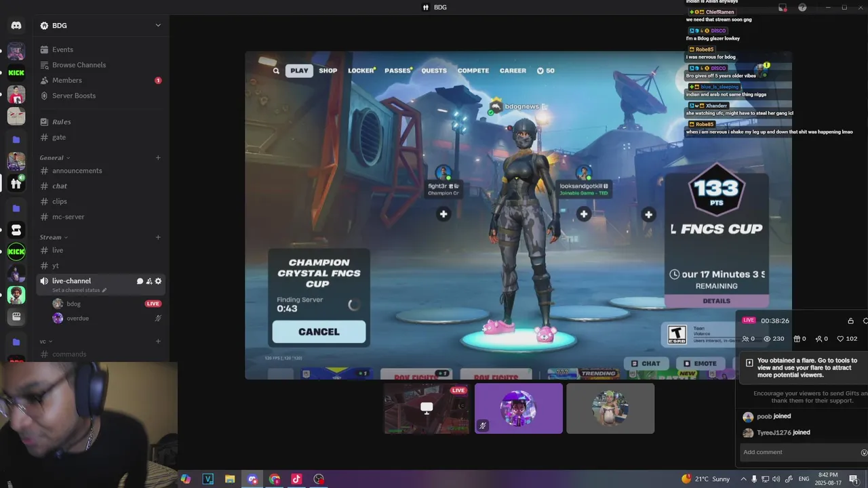
Task: Open the weather widget showing 21°C Sunny
Action: pos(706,479)
